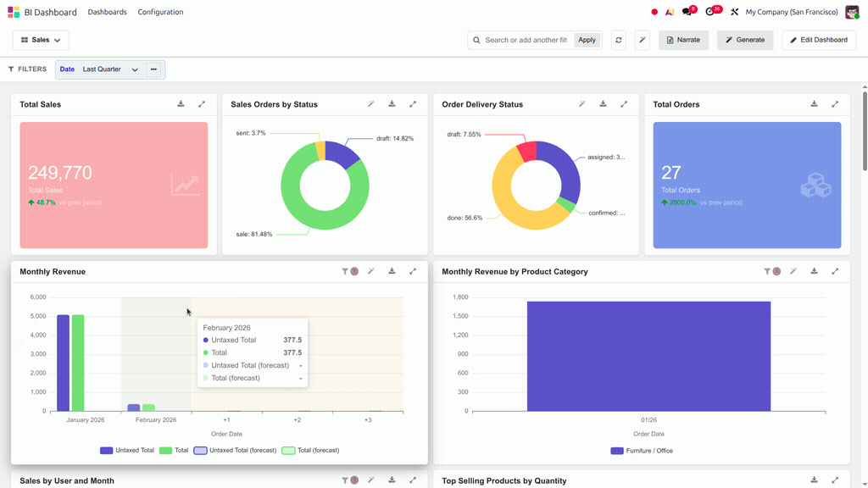Expand Sales Orders by Status to fullscreen
The width and height of the screenshot is (868, 488).
tap(413, 104)
